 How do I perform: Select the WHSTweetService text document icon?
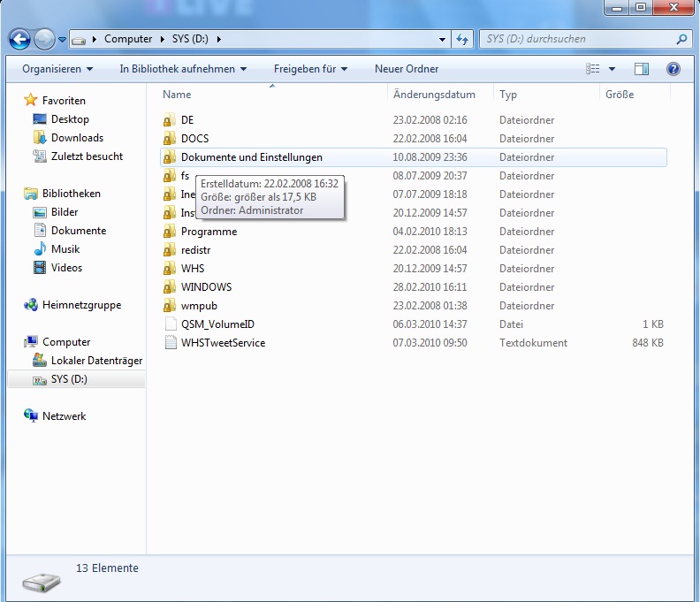pos(171,343)
